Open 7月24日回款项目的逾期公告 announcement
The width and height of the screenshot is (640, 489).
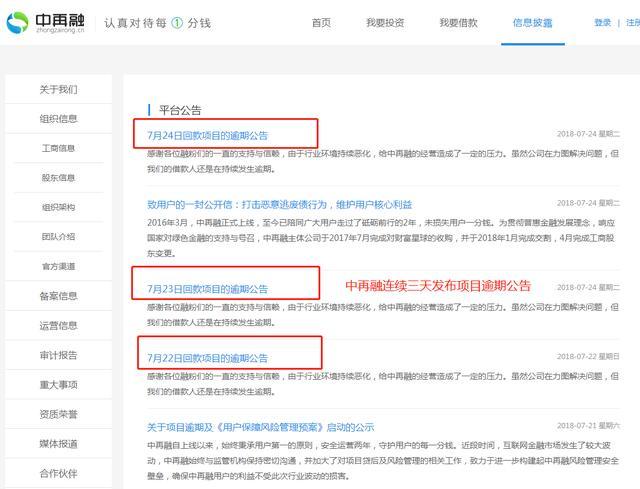click(x=207, y=136)
